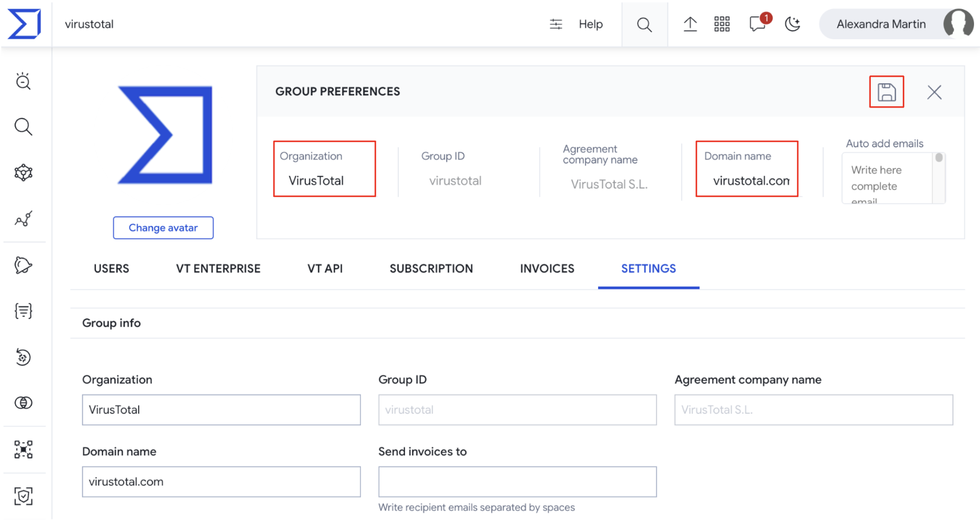Viewport: 980px width, 523px height.
Task: Close the Group Preferences panel
Action: [x=934, y=92]
